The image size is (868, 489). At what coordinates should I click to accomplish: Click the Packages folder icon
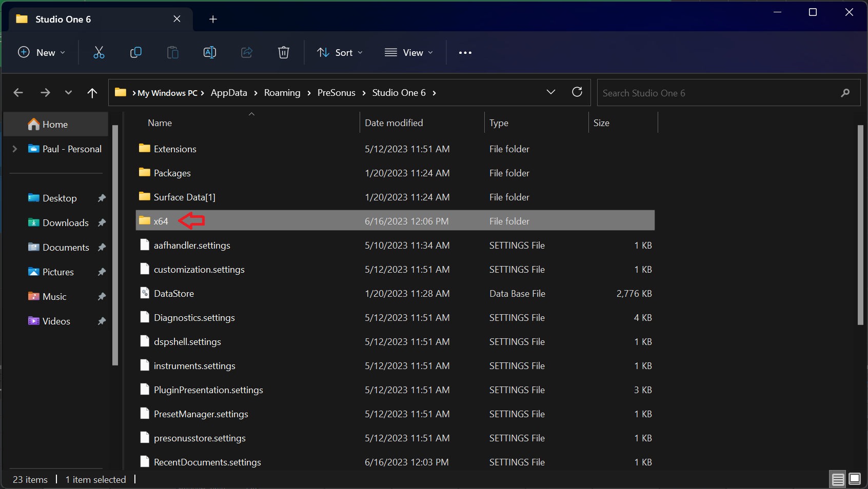tap(145, 173)
